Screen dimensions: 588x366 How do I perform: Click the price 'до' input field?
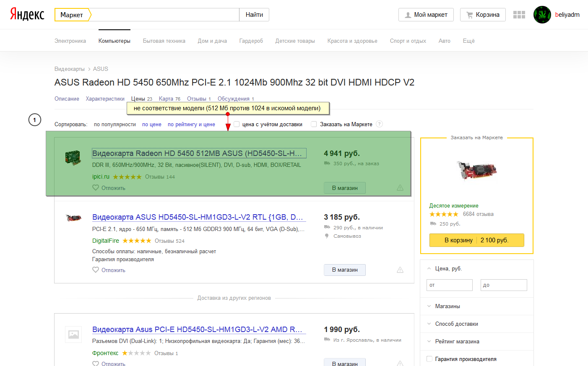tap(504, 285)
